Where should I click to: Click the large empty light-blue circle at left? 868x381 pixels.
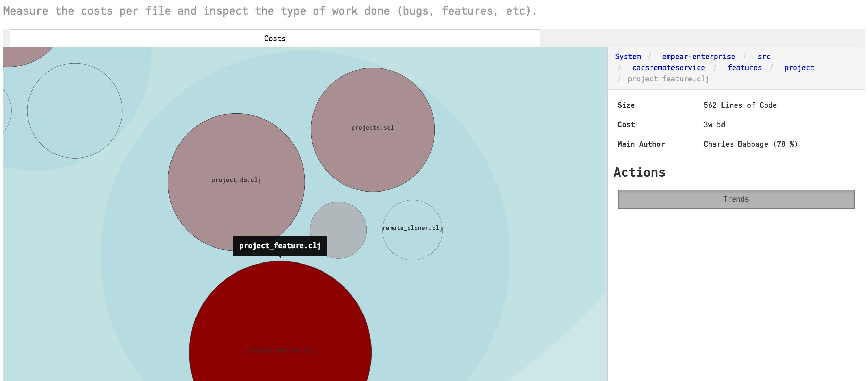(75, 111)
